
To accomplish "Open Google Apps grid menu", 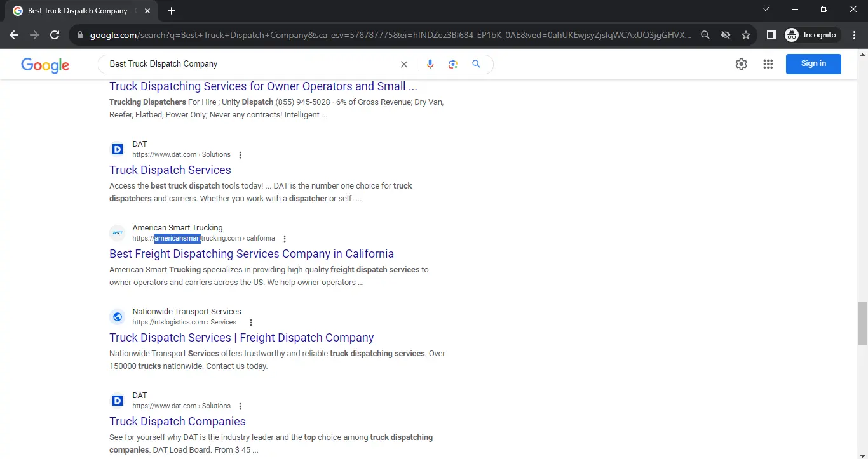I will (x=768, y=63).
